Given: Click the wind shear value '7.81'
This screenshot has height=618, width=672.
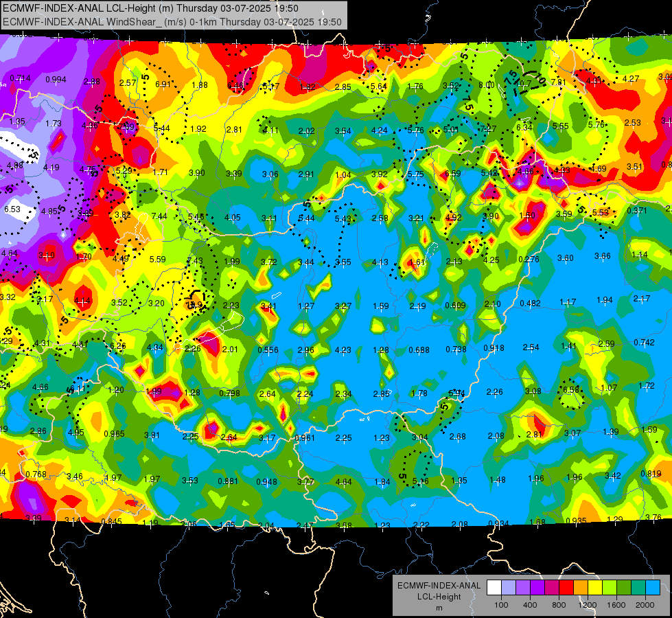Looking at the screenshot, I should pyautogui.click(x=559, y=82).
